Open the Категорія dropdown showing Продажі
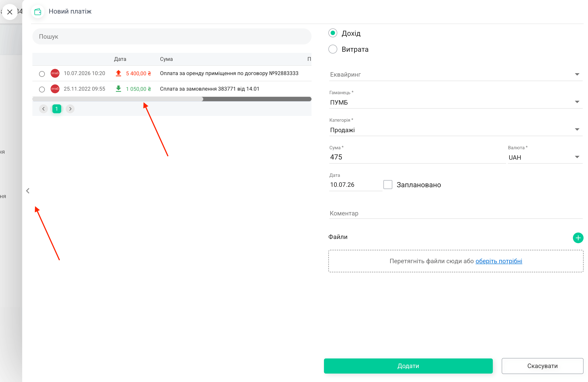Viewport: 588px width, 382px height. coord(456,130)
